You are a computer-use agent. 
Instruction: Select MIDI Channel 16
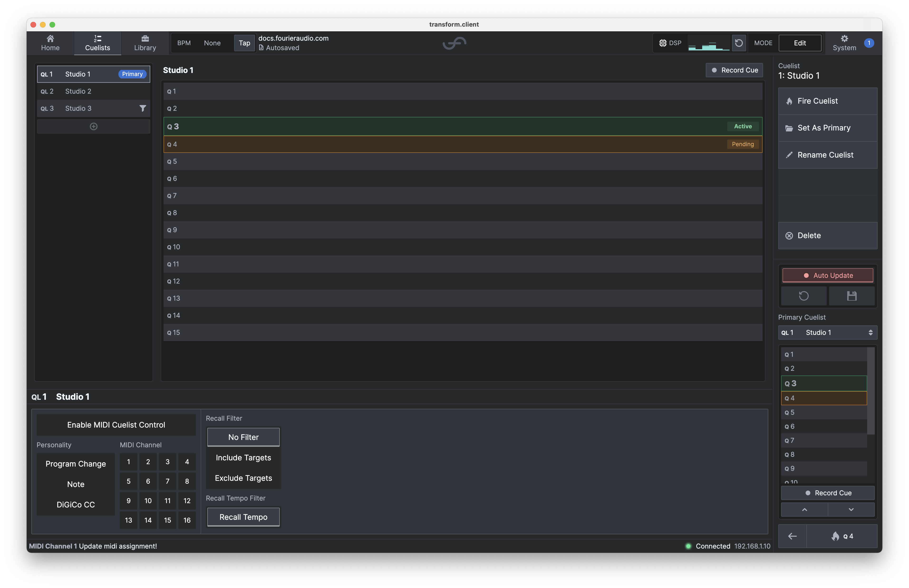187,520
